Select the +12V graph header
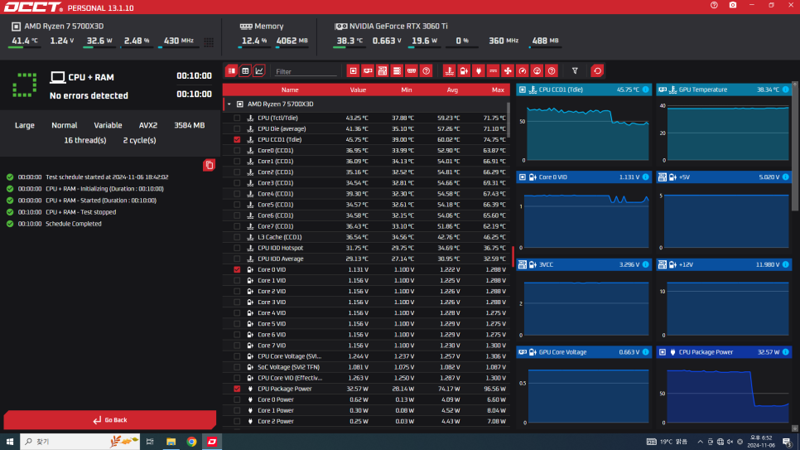 click(x=724, y=265)
